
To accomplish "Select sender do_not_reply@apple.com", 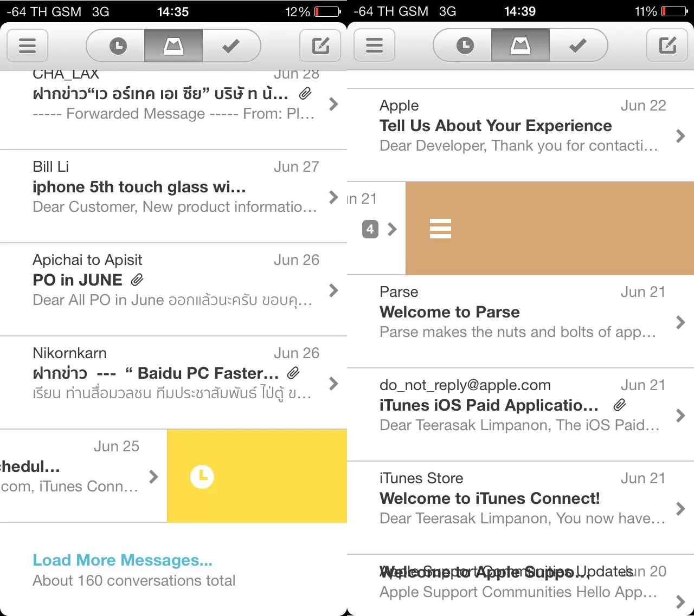I will click(x=465, y=385).
